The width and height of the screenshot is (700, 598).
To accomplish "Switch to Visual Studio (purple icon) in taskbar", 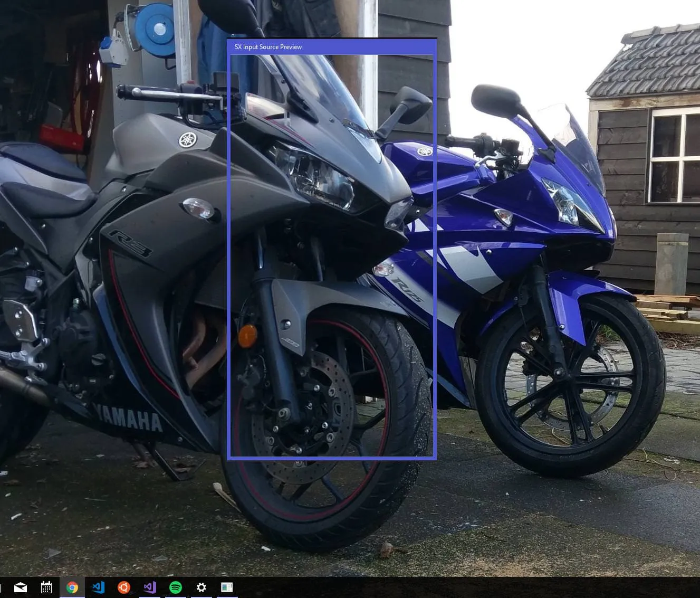I will tap(150, 587).
